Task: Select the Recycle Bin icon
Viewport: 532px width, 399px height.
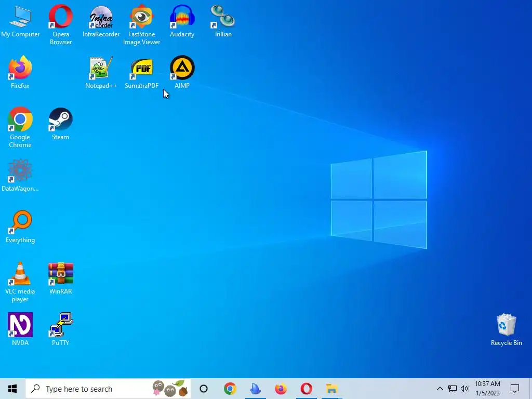Action: 506,330
